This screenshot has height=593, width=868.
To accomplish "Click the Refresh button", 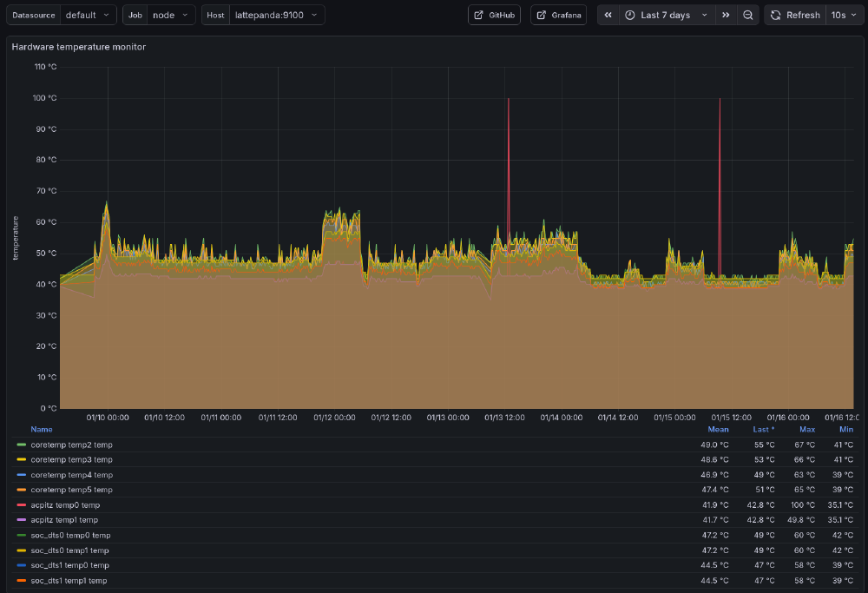I will pos(794,14).
